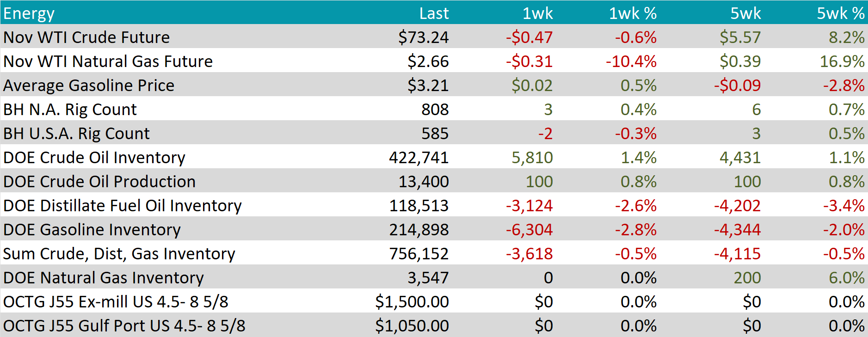Click the DOE Gasoline Inventory 1wk value -6,304

(529, 230)
